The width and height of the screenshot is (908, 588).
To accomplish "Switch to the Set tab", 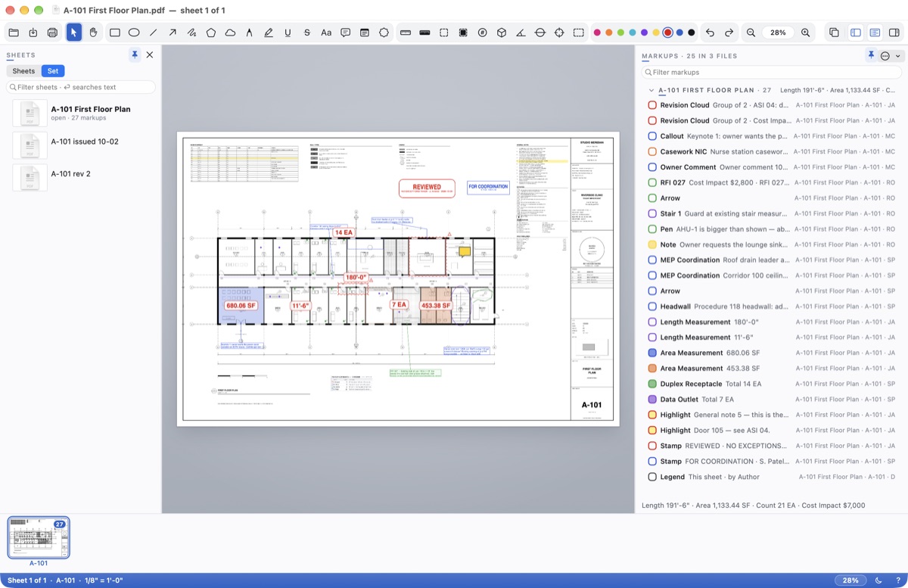I will point(52,71).
